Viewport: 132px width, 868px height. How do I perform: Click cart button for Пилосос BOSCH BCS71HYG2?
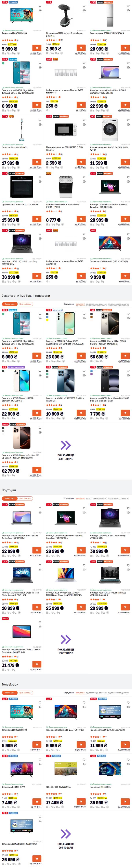pos(37,162)
